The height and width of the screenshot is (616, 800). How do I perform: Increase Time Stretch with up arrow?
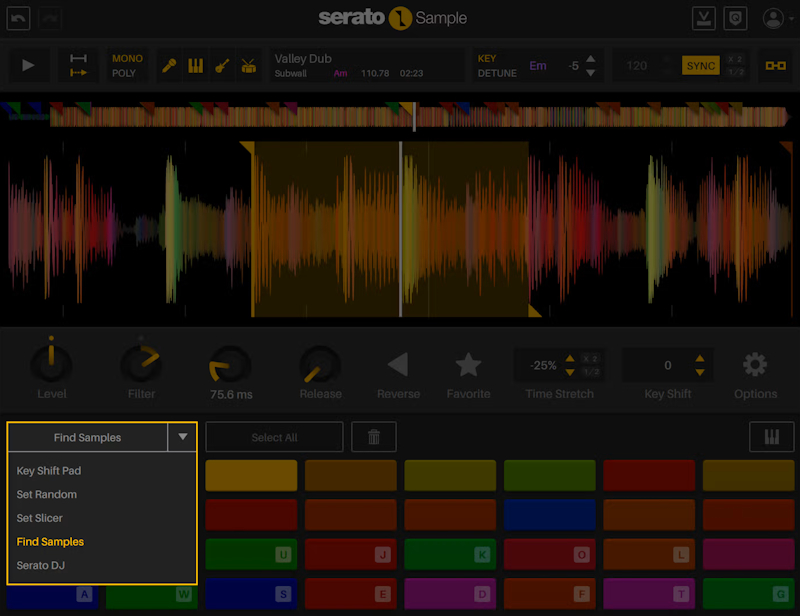pos(570,358)
